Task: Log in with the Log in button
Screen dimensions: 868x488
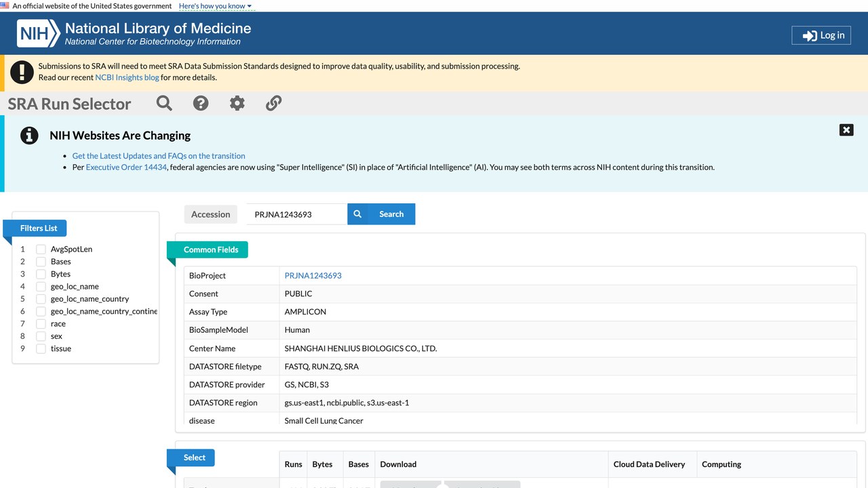Action: (x=821, y=35)
